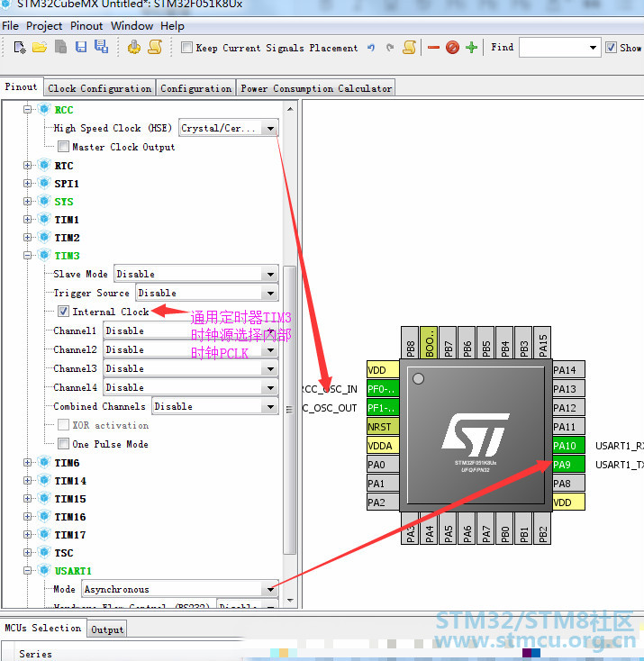Click the scroll icon beside the Redo arrow
The height and width of the screenshot is (661, 644).
[x=410, y=47]
